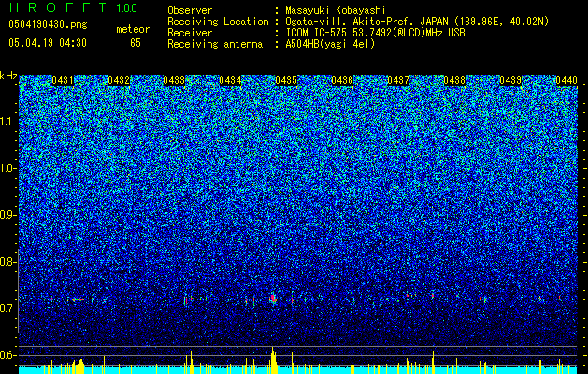
Task: Click the 0437 time marker
Action: (x=398, y=80)
